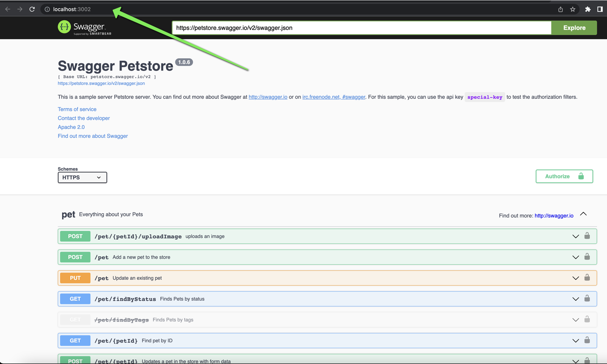The width and height of the screenshot is (607, 364).
Task: Click POST badge on uploadImage endpoint
Action: pyautogui.click(x=75, y=236)
